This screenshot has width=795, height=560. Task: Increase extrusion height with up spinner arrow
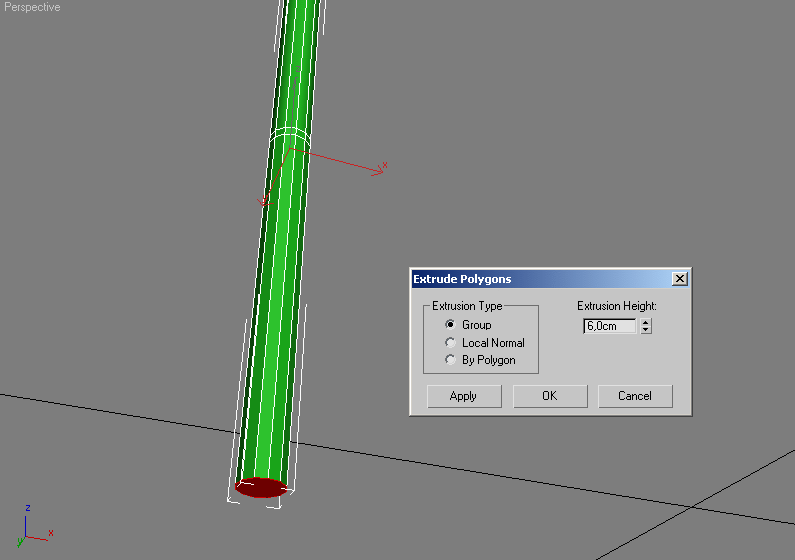pyautogui.click(x=646, y=322)
